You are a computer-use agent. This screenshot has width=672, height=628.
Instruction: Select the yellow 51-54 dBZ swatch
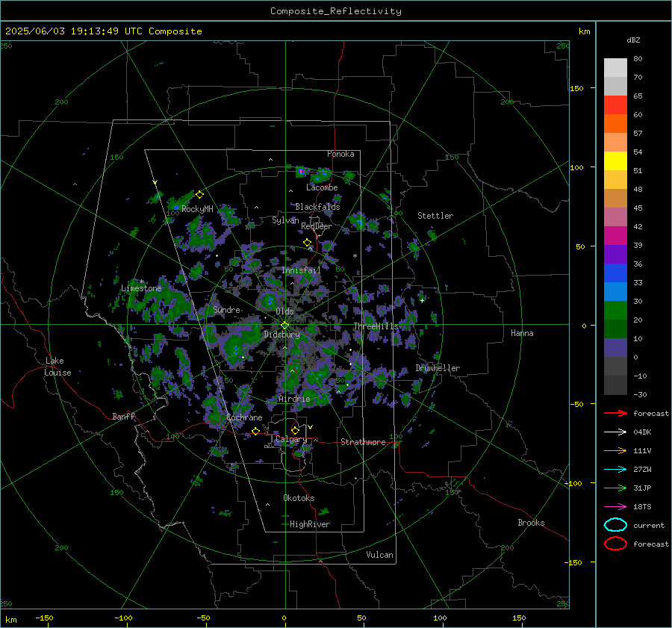coord(615,161)
